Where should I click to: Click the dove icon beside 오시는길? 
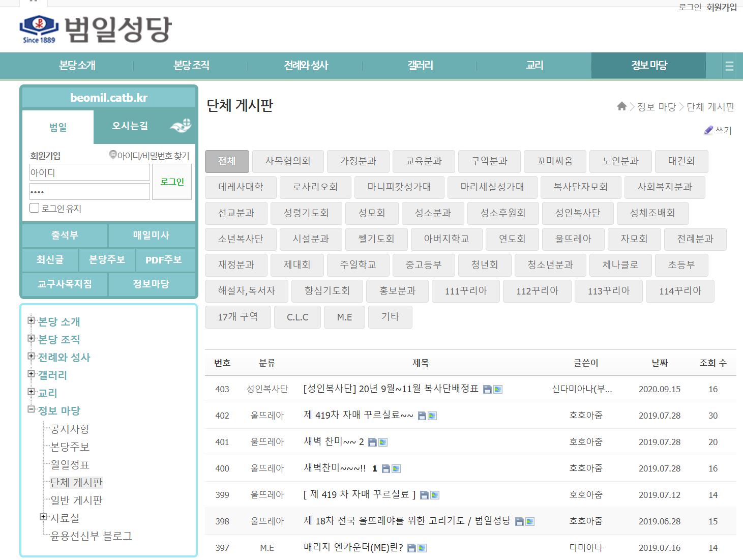pos(181,125)
